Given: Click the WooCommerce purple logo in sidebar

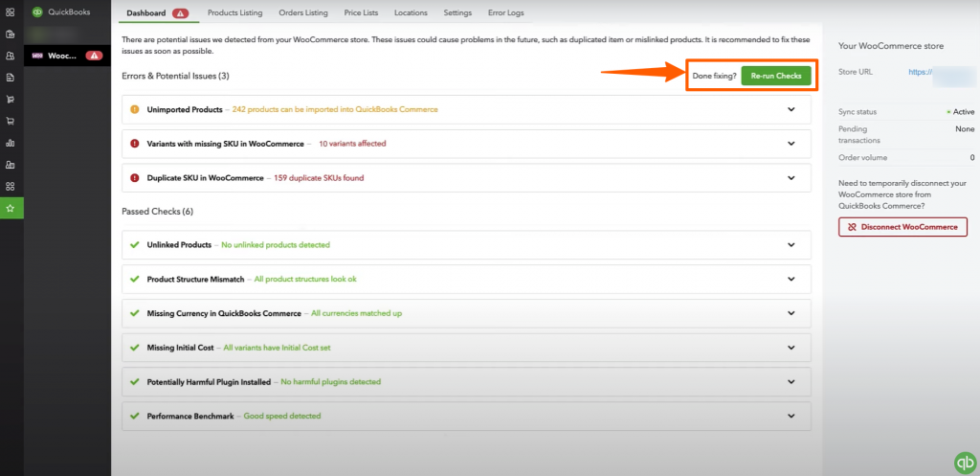Looking at the screenshot, I should (x=37, y=56).
